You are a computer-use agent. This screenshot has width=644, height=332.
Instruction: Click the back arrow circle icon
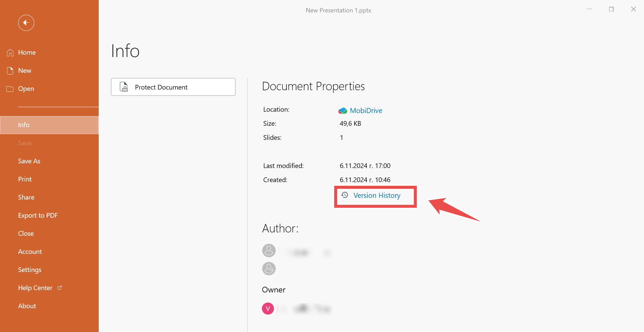(26, 23)
